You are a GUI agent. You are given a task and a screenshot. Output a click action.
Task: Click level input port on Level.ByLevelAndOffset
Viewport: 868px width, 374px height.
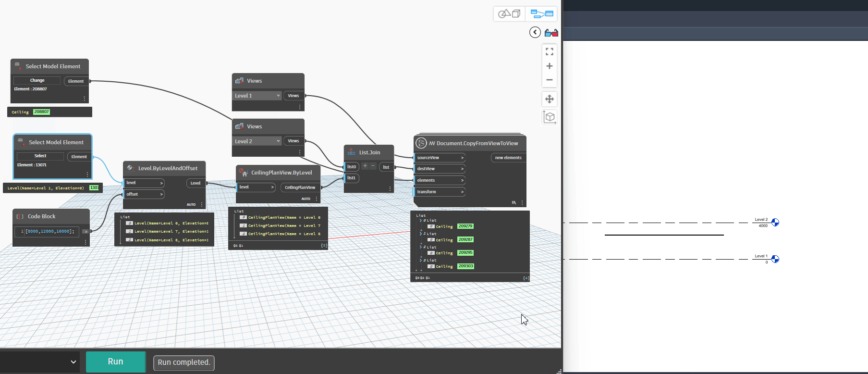(x=144, y=183)
